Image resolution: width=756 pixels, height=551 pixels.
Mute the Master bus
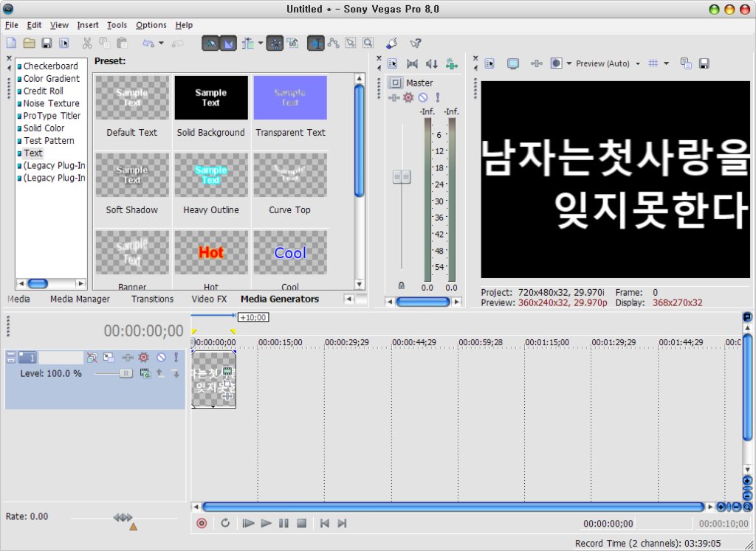tap(423, 98)
